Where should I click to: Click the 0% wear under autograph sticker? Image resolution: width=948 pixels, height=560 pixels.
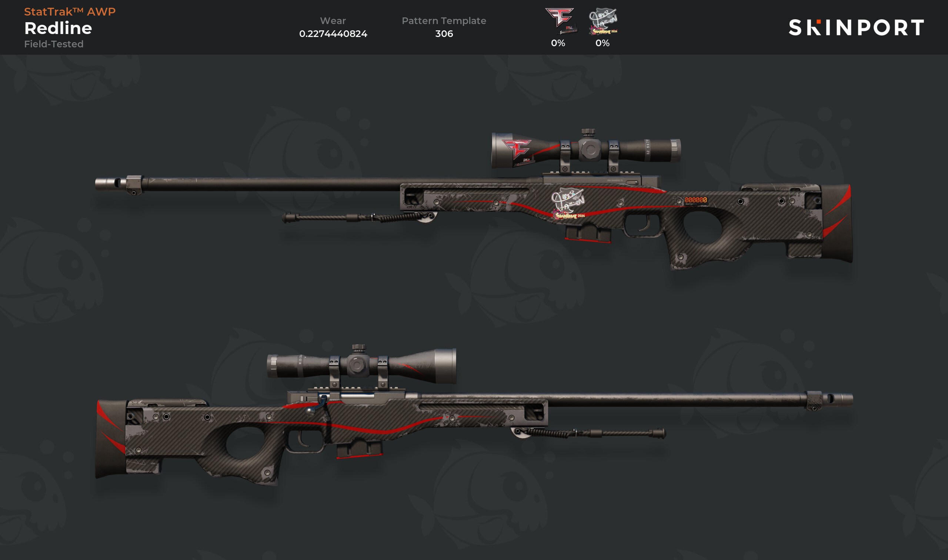click(602, 43)
